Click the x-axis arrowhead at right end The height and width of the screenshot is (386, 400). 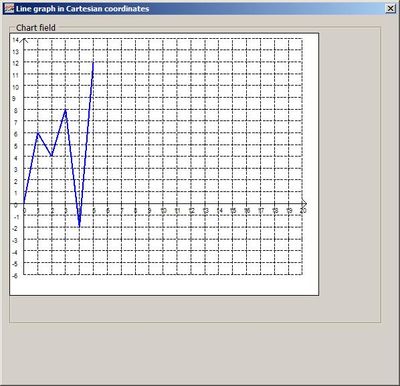[x=304, y=203]
